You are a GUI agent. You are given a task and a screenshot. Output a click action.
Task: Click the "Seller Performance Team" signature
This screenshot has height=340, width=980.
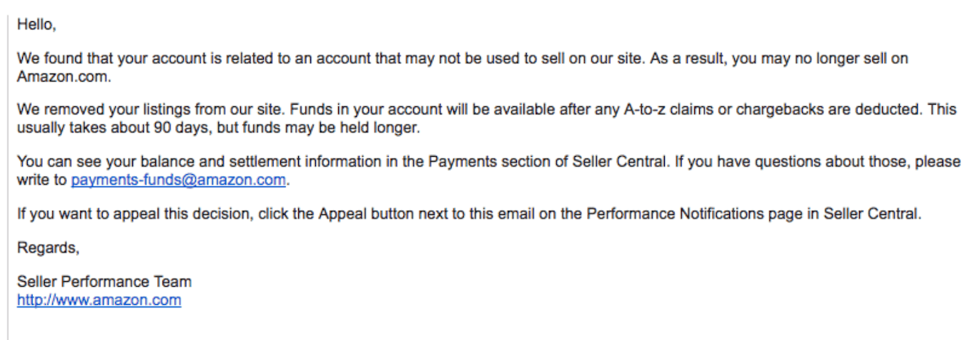(x=105, y=282)
